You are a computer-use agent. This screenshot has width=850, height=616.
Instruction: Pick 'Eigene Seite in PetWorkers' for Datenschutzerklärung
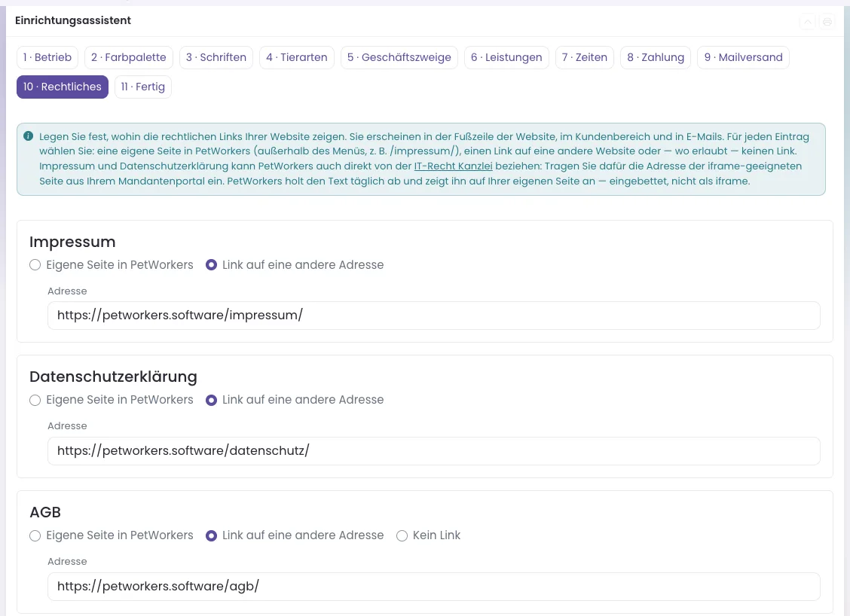pyautogui.click(x=35, y=400)
